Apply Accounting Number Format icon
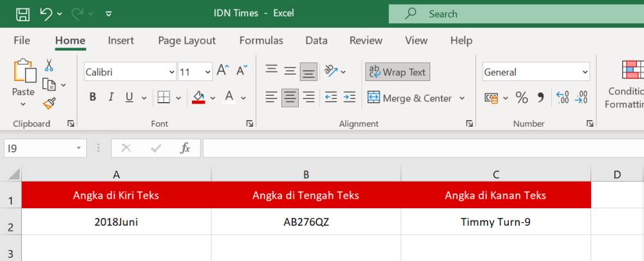 pos(491,98)
